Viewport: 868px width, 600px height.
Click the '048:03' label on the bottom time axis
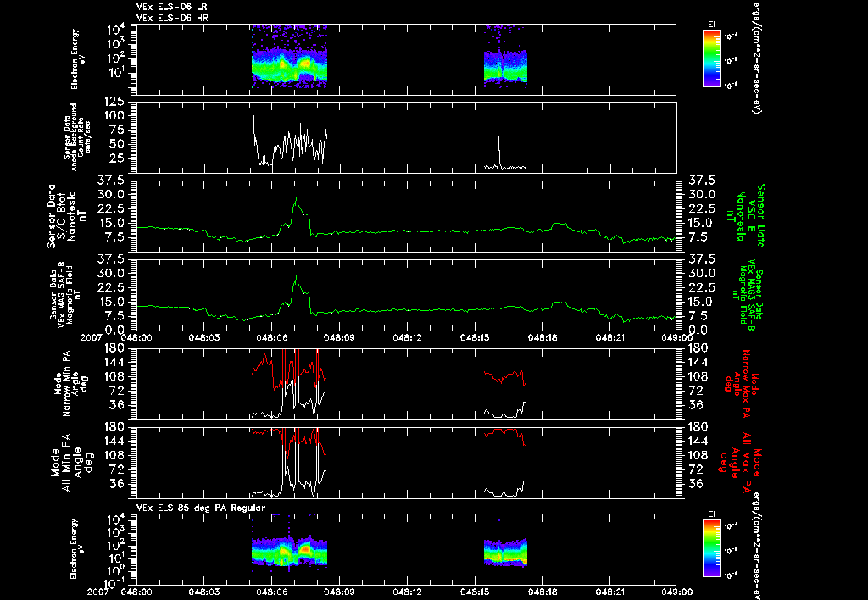[x=204, y=592]
